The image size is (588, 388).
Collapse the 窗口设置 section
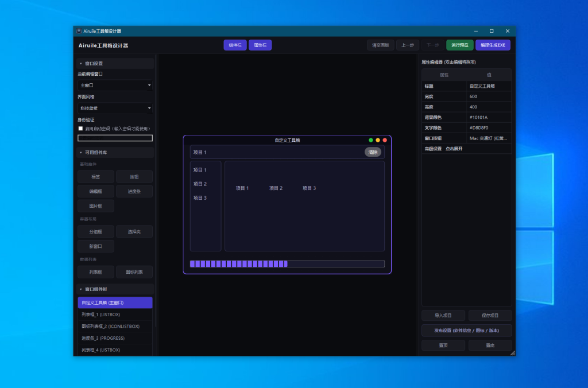[x=115, y=63]
